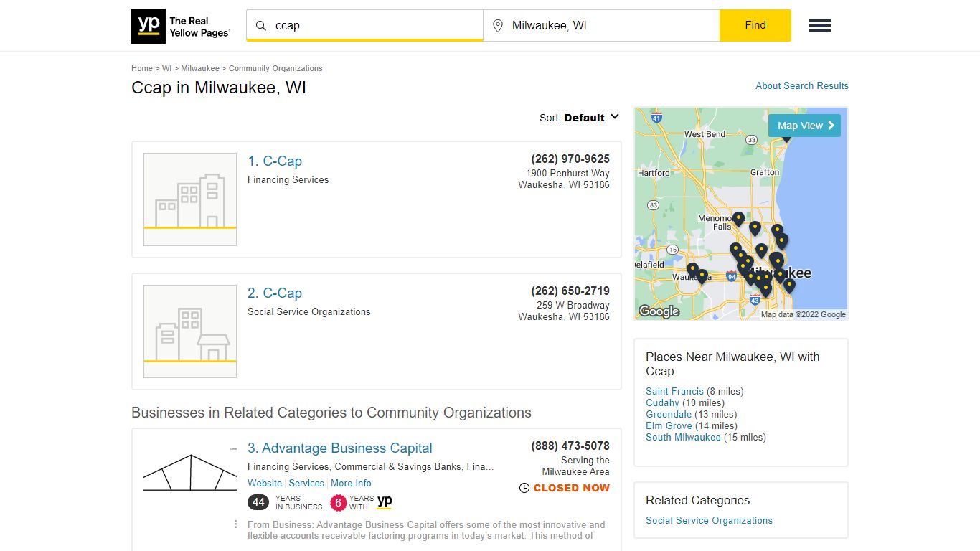Open Services link for Advantage Business Capital
The height and width of the screenshot is (551, 980).
pyautogui.click(x=306, y=483)
